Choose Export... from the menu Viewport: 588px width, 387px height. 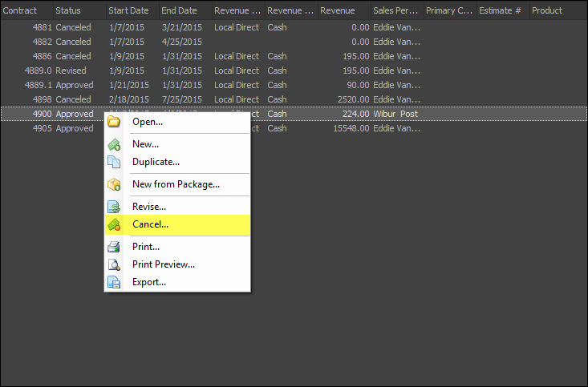click(x=177, y=282)
